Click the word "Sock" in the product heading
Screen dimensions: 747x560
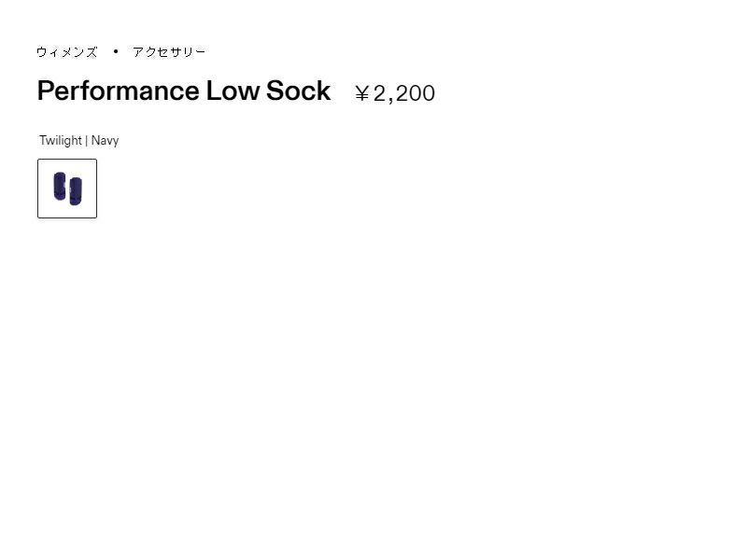click(x=299, y=91)
